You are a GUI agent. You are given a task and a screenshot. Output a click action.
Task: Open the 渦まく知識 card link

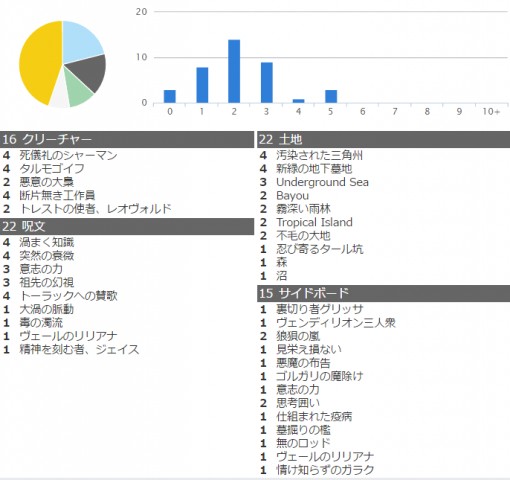coord(47,242)
